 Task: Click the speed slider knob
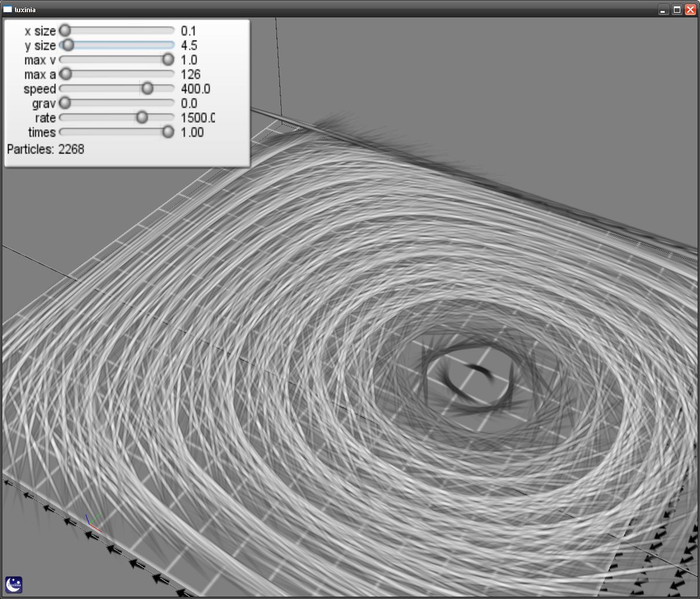(x=147, y=88)
